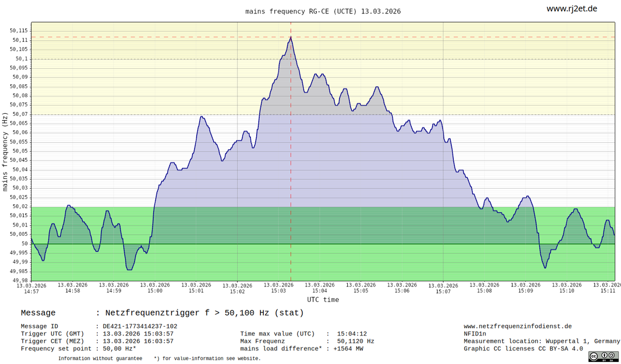The height and width of the screenshot is (364, 621).
Task: Click the 50,115 y-axis tick label
Action: coord(19,31)
